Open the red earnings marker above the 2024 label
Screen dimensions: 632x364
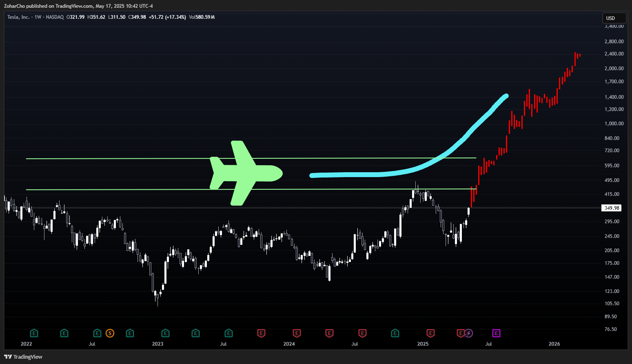coord(297,333)
